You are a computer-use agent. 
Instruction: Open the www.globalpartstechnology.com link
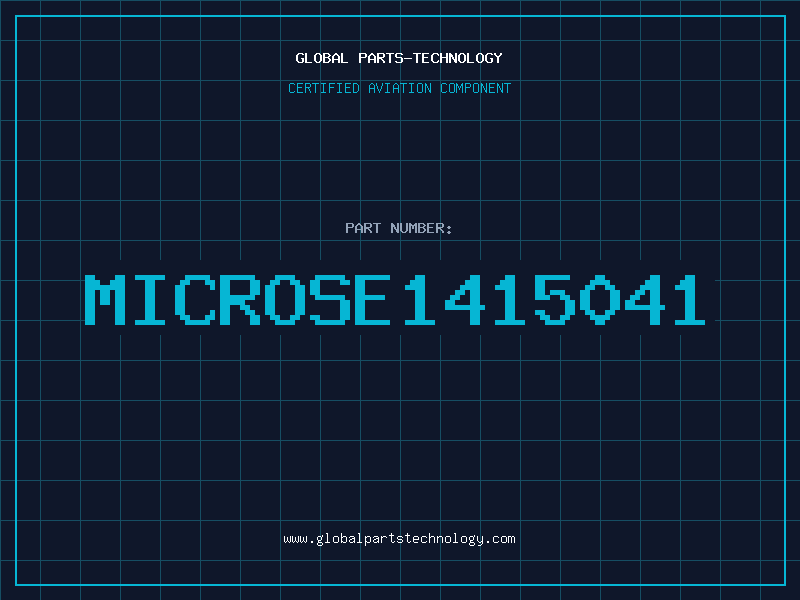(399, 539)
